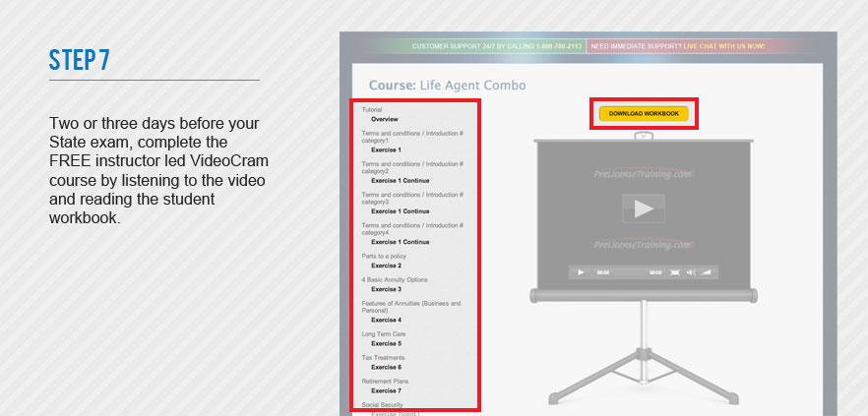The image size is (868, 416).
Task: Download the workbook
Action: coord(644,114)
